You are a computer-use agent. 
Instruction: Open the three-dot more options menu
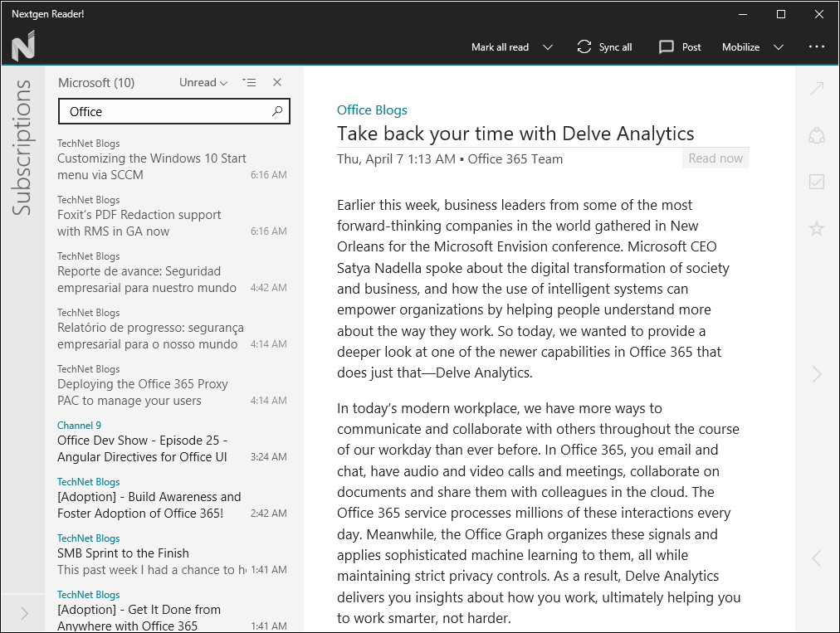[x=817, y=47]
